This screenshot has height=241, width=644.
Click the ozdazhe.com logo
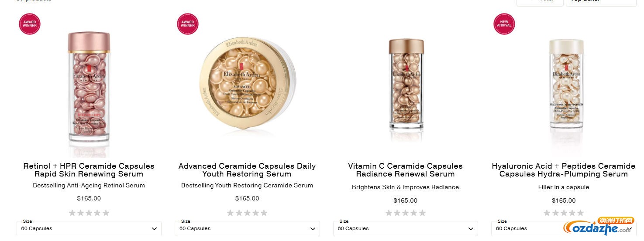597,227
